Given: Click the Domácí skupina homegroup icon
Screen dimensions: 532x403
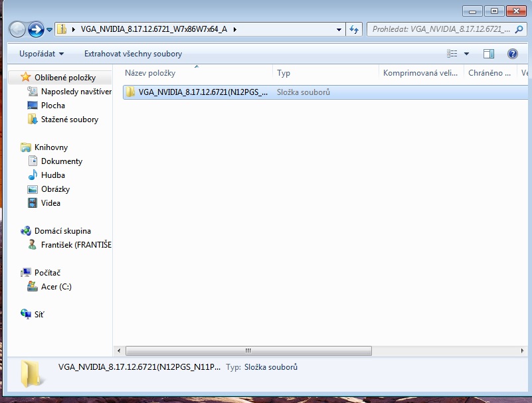Looking at the screenshot, I should click(x=25, y=230).
